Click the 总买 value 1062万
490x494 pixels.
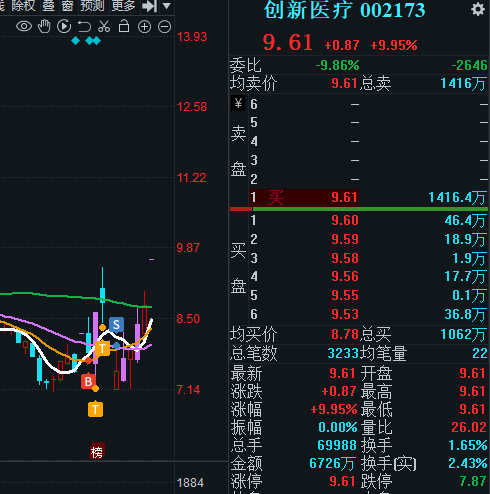(463, 334)
